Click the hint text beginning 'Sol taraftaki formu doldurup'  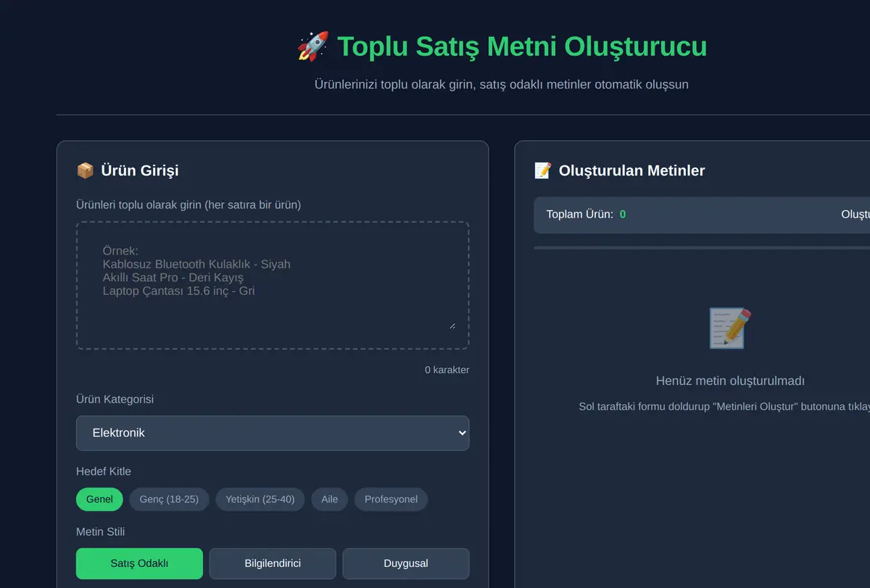click(x=724, y=406)
